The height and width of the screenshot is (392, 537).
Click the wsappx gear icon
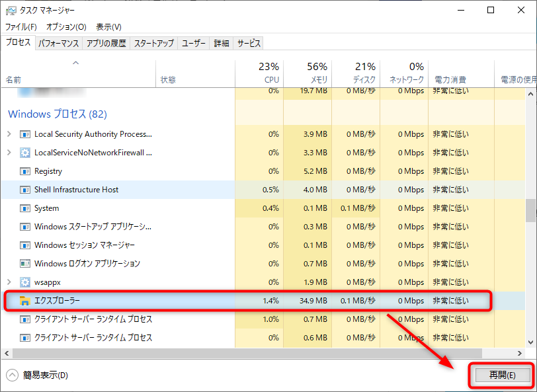click(x=25, y=282)
